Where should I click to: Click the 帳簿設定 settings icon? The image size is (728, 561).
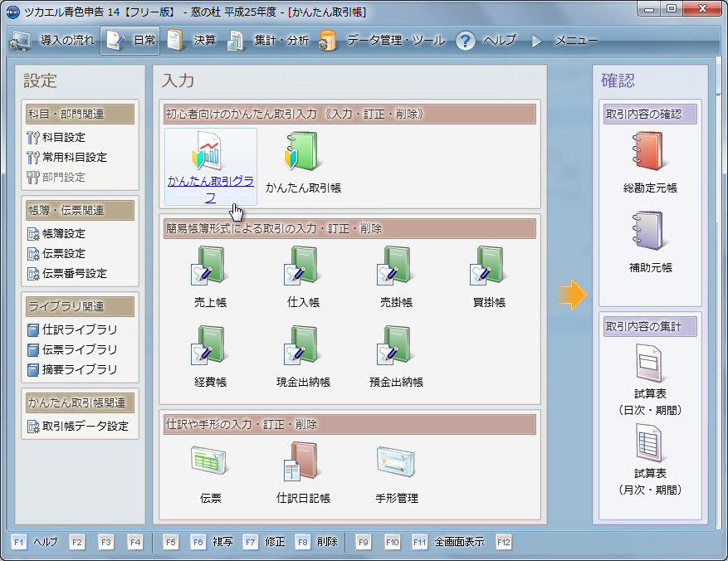click(33, 234)
